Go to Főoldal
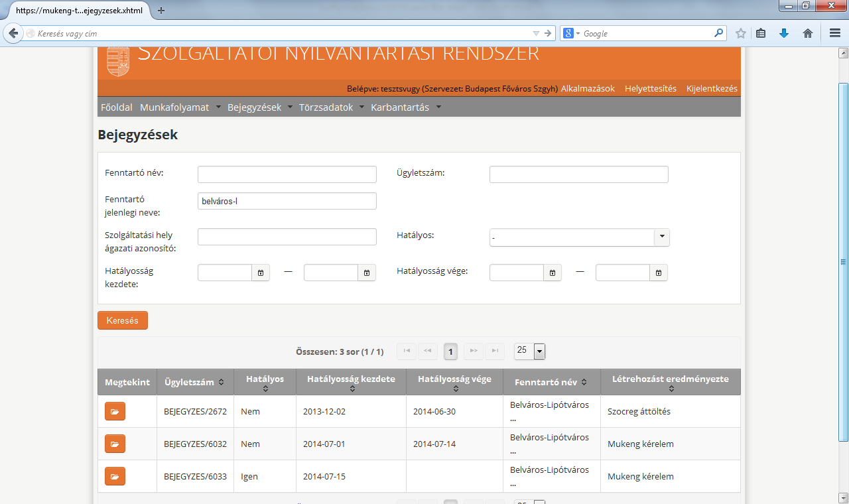This screenshot has width=849, height=504. 117,107
